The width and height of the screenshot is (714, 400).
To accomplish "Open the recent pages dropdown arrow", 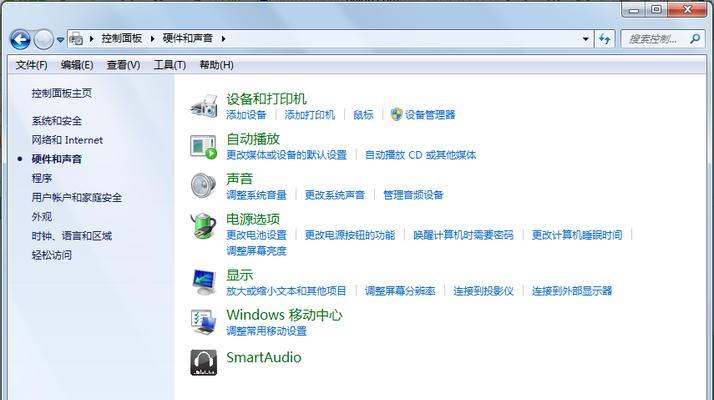I will click(x=60, y=40).
